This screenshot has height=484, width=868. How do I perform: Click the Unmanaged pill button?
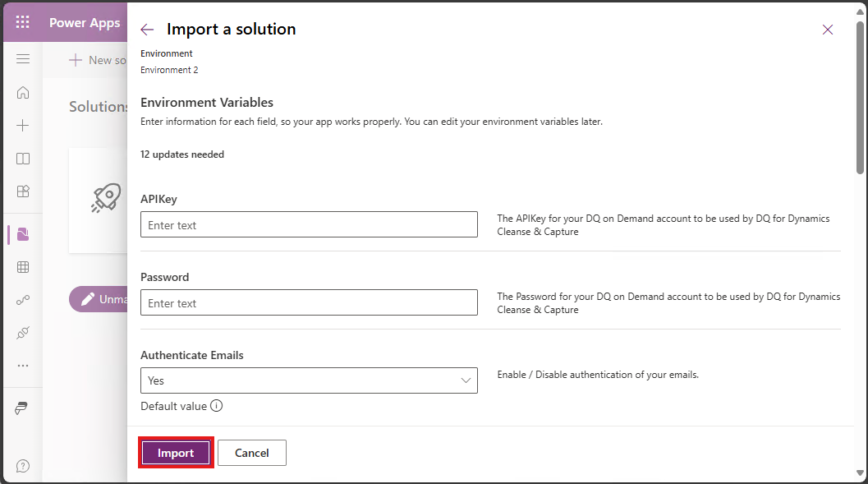(99, 299)
